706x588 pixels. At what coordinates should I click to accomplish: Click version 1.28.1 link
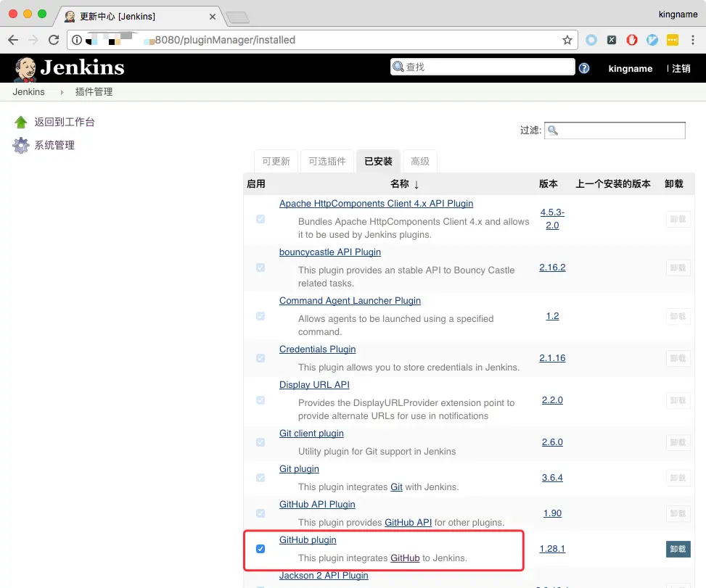point(552,549)
